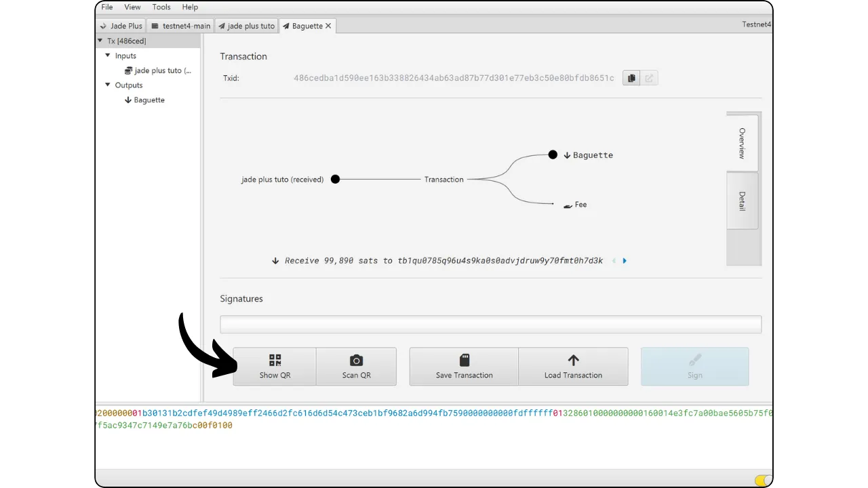The width and height of the screenshot is (868, 488).
Task: Click the Save Transaction button
Action: point(464,367)
